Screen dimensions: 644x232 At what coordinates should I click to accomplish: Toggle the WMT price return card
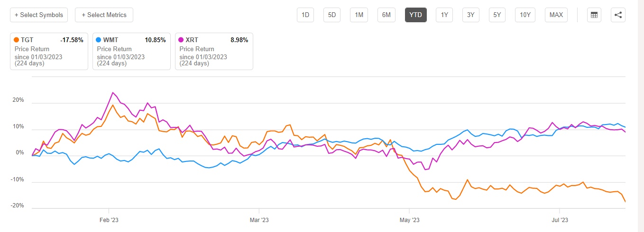point(131,51)
